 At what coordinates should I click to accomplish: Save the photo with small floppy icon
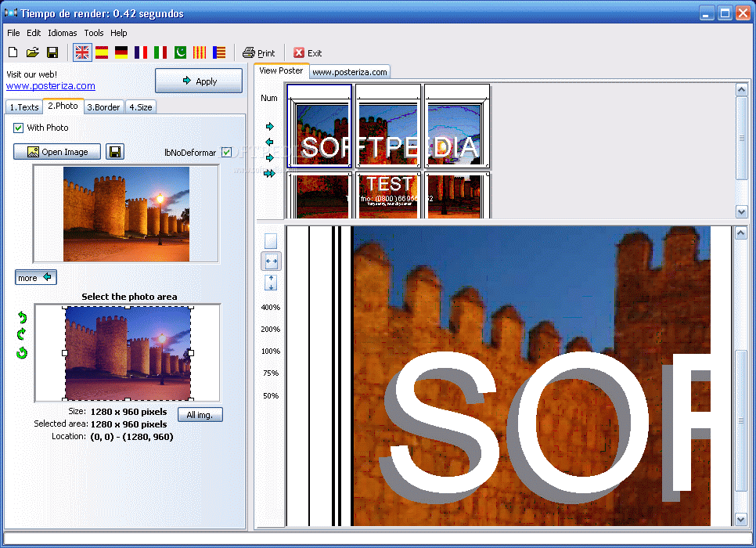click(x=115, y=152)
